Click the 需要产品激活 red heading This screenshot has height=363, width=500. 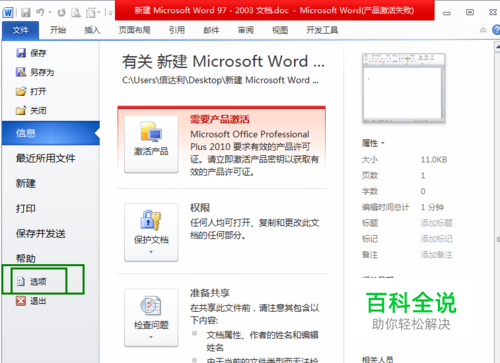click(220, 119)
